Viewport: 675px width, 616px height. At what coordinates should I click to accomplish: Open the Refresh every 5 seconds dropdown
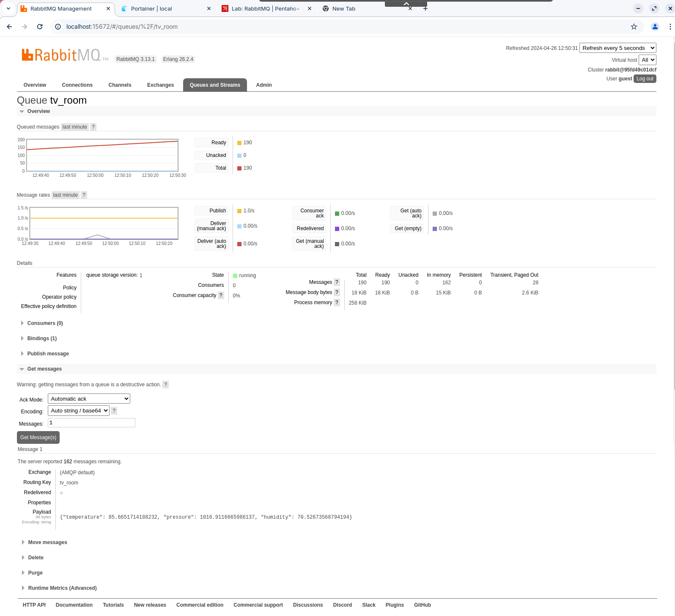[617, 48]
